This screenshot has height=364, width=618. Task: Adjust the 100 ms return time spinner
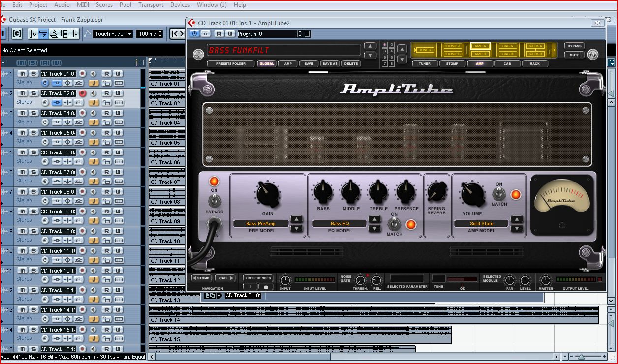[x=160, y=34]
